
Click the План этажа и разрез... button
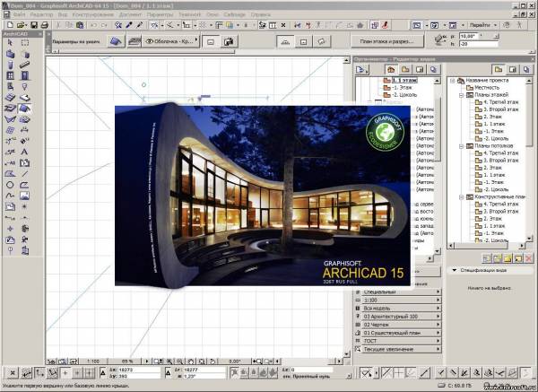point(387,41)
